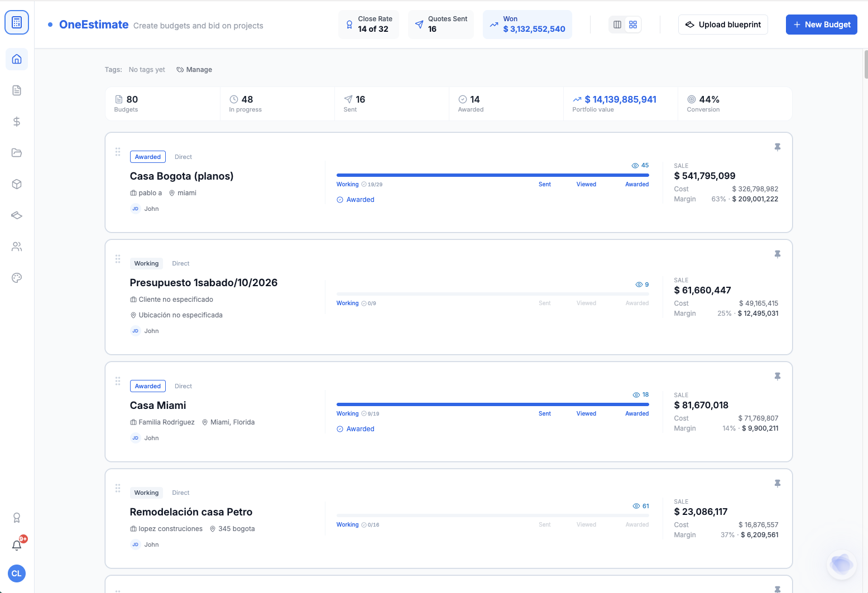The width and height of the screenshot is (868, 593).
Task: Go to the Home sidebar icon
Action: [17, 59]
